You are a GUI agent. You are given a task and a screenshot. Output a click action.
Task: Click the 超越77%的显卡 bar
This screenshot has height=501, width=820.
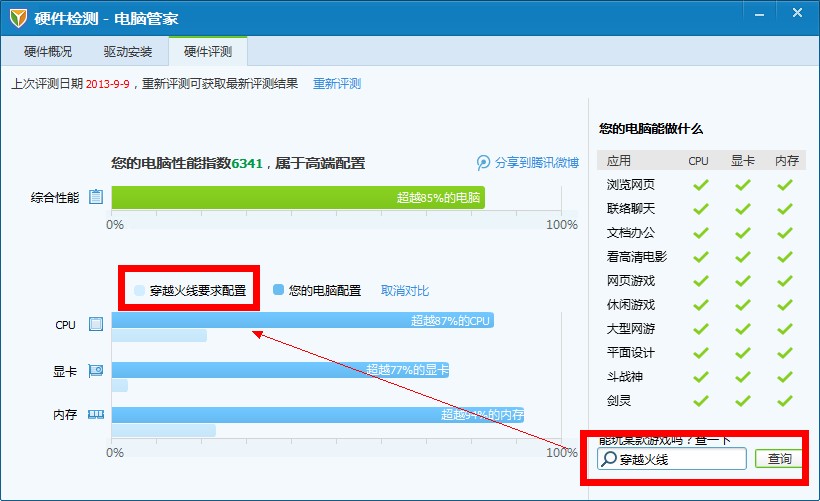point(280,370)
